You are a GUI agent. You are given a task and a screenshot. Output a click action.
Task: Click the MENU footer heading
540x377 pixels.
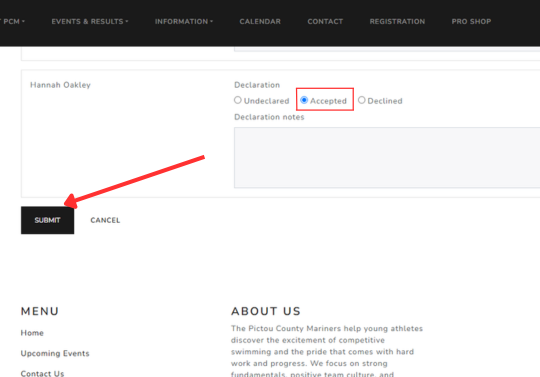click(x=40, y=311)
